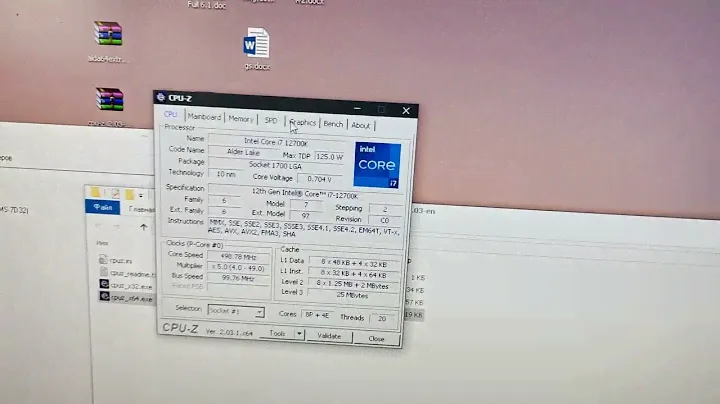Click the folder icon in Explorer title bar

pos(97,191)
